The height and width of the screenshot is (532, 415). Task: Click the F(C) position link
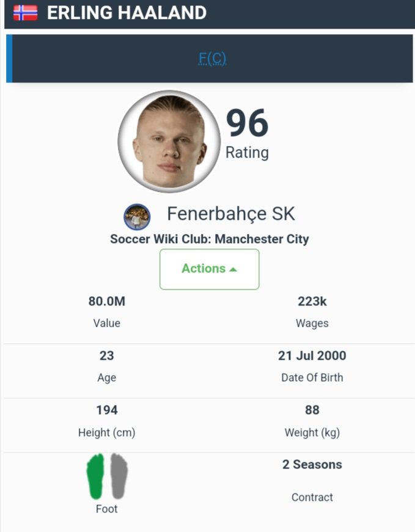point(212,59)
